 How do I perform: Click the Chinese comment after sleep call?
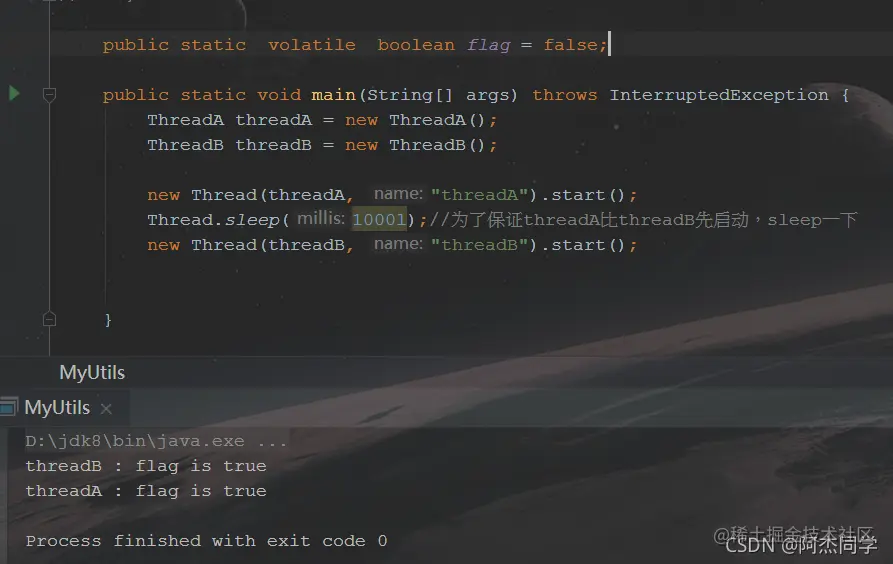point(644,220)
